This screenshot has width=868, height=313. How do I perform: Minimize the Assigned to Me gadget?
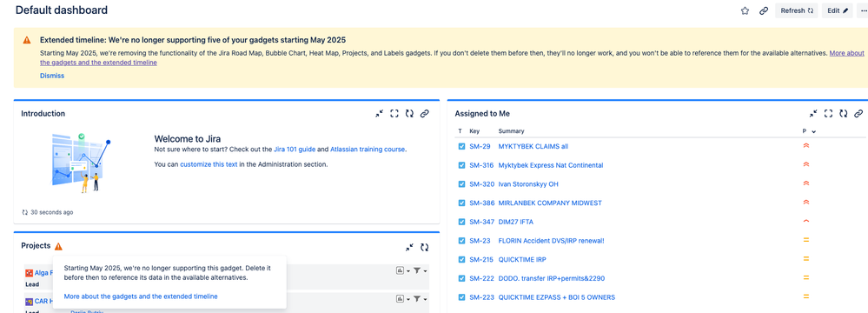pyautogui.click(x=813, y=114)
